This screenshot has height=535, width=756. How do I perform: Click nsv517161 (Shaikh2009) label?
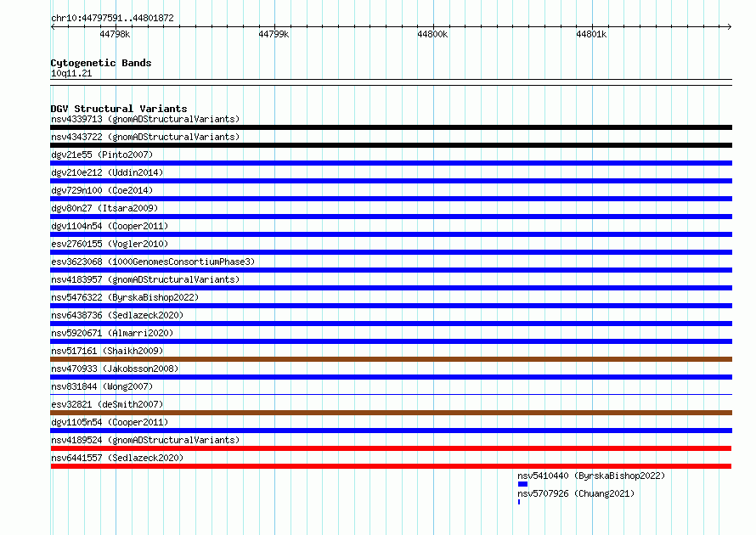(107, 351)
